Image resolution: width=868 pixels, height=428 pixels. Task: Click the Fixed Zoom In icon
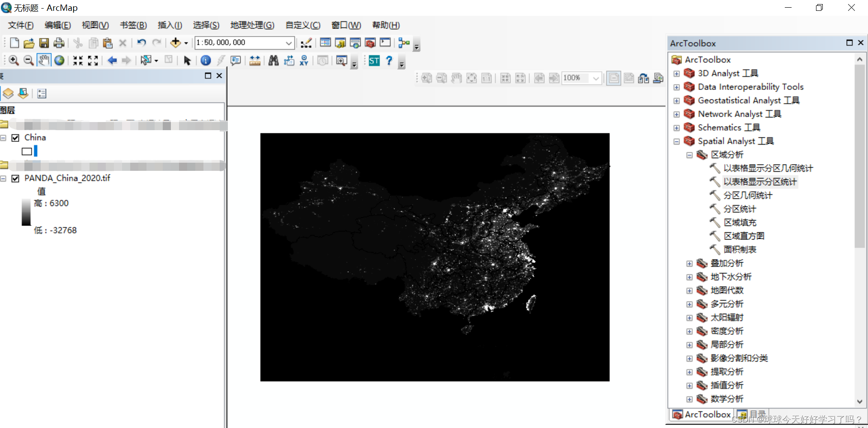(78, 61)
